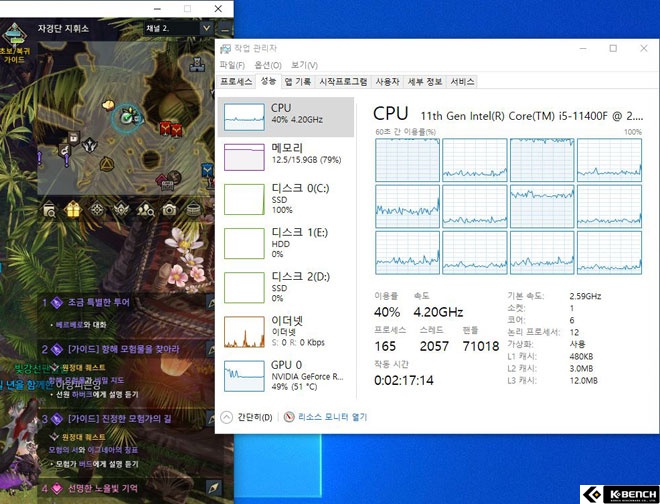
Task: Click the map search magnifier icon below minimap
Action: (49, 209)
